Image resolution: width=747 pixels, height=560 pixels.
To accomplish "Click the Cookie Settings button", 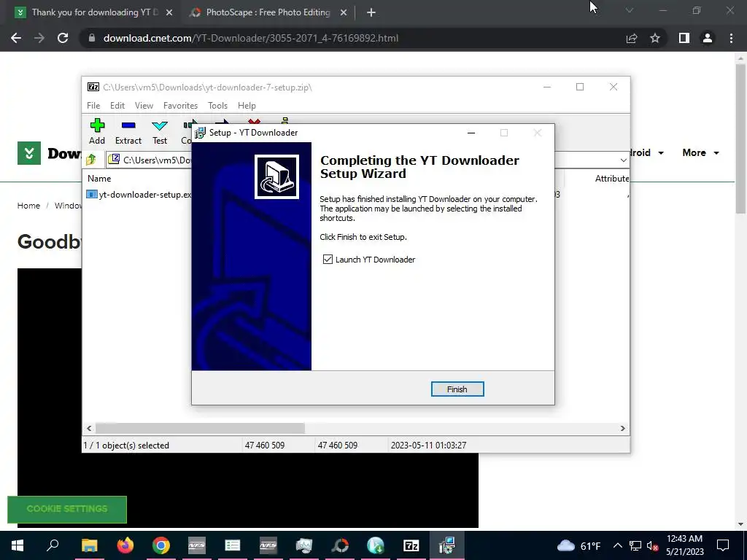I will (67, 509).
